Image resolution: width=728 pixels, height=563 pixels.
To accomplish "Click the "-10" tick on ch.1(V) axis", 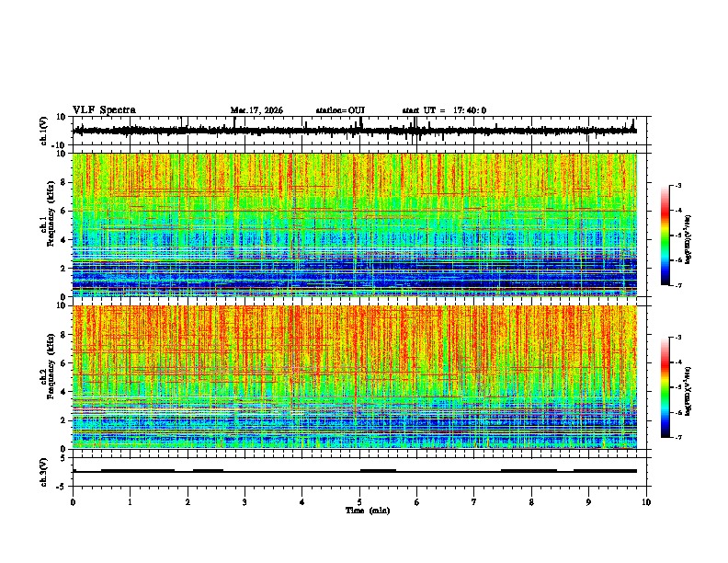I will pyautogui.click(x=59, y=145).
